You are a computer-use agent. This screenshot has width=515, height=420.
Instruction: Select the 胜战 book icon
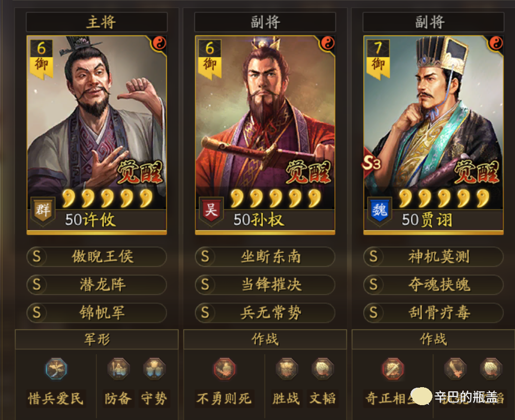(x=287, y=369)
